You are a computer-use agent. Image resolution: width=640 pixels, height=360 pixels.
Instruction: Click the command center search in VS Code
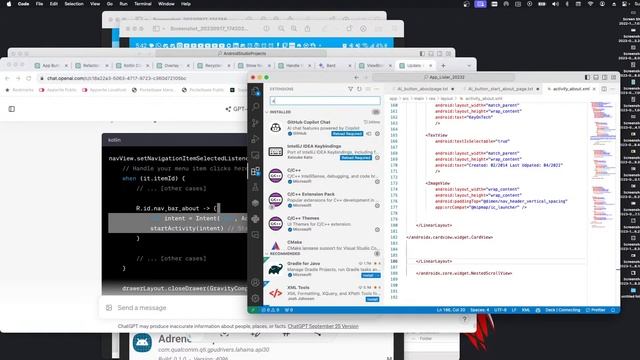point(443,77)
